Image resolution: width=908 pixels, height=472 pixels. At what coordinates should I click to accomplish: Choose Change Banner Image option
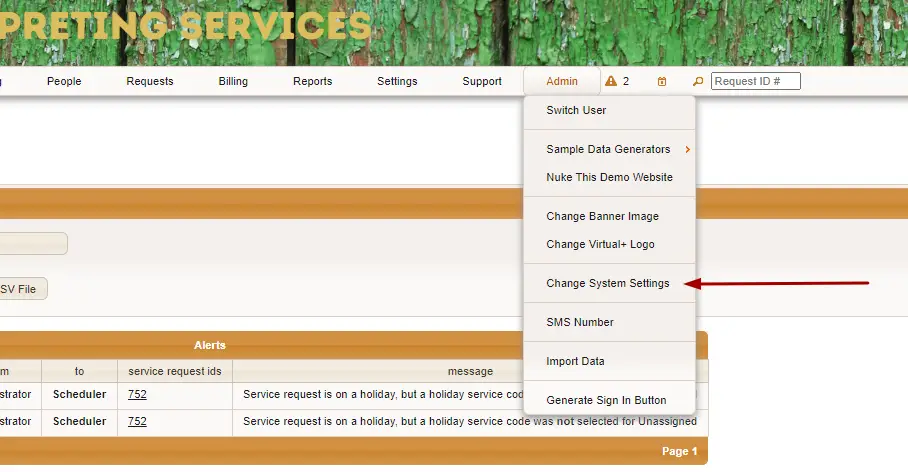(602, 216)
